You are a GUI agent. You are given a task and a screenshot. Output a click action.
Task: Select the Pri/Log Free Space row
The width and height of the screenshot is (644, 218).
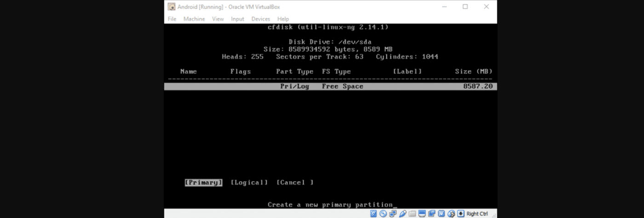pyautogui.click(x=330, y=86)
